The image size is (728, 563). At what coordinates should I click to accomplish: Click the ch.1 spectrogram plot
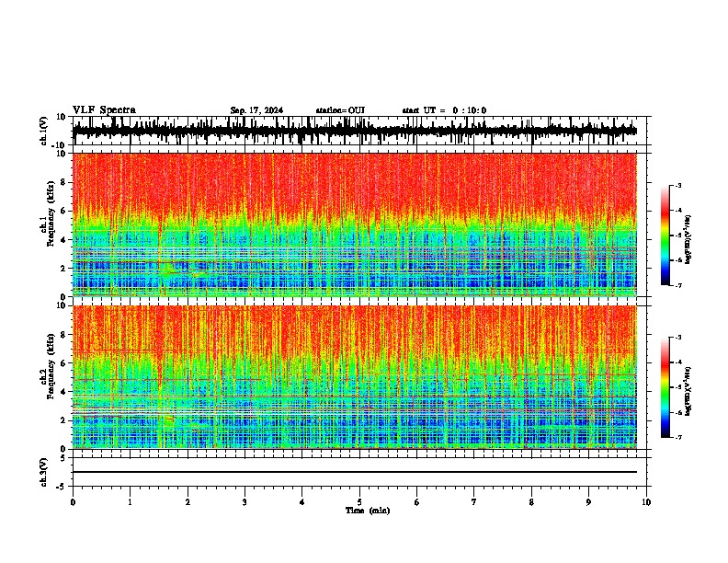click(355, 224)
